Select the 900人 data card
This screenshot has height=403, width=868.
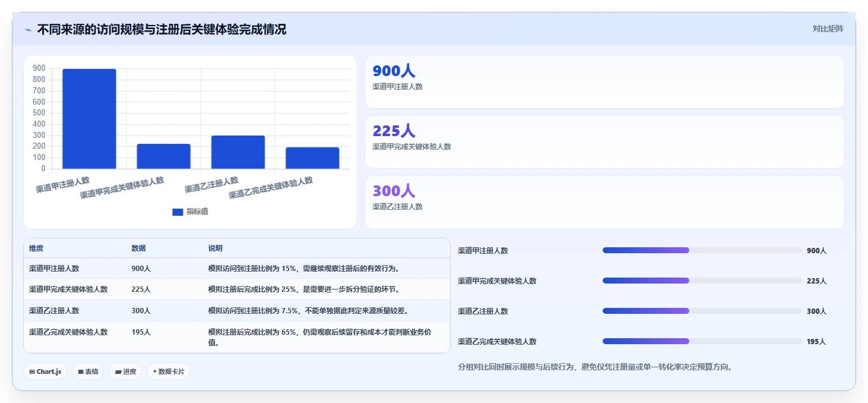(604, 82)
